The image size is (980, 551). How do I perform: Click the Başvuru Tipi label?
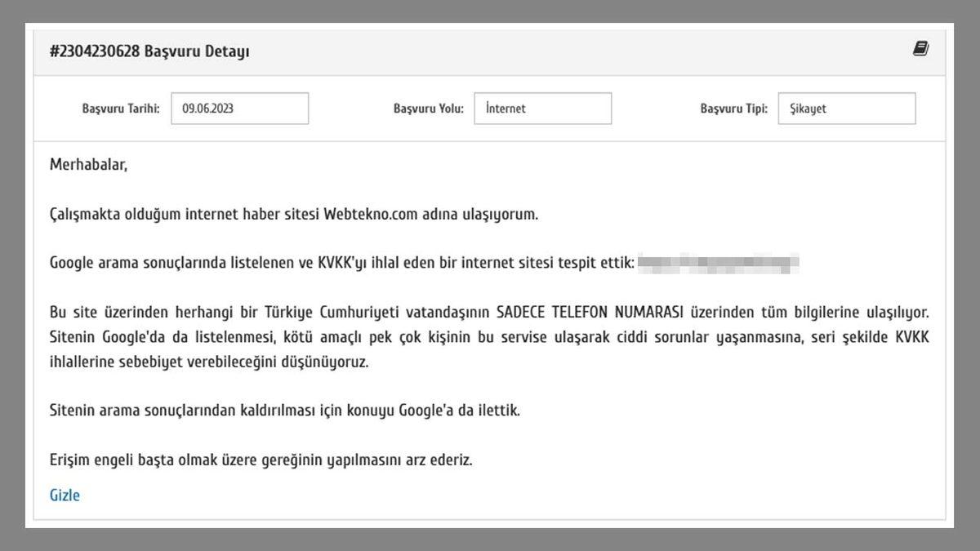[x=733, y=108]
